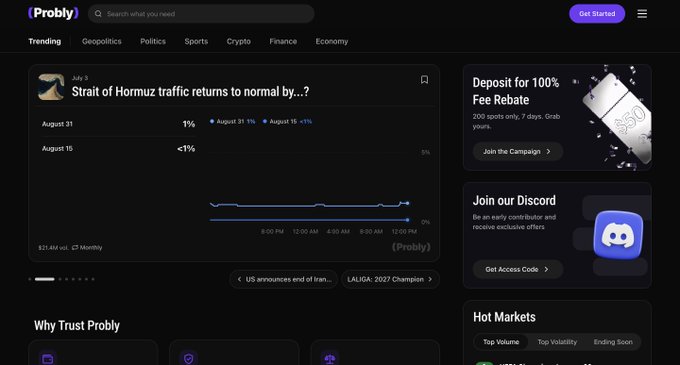Click the last carousel dot indicator
Screen dimensions: 680x365
coord(93,279)
